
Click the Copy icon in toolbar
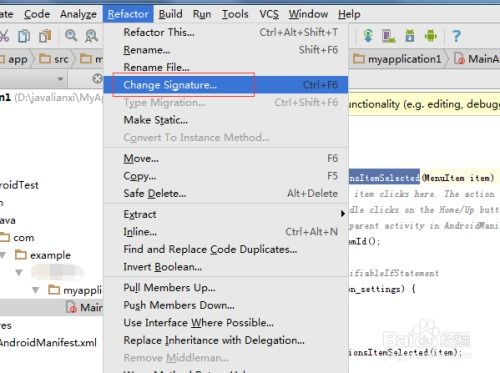tap(24, 36)
